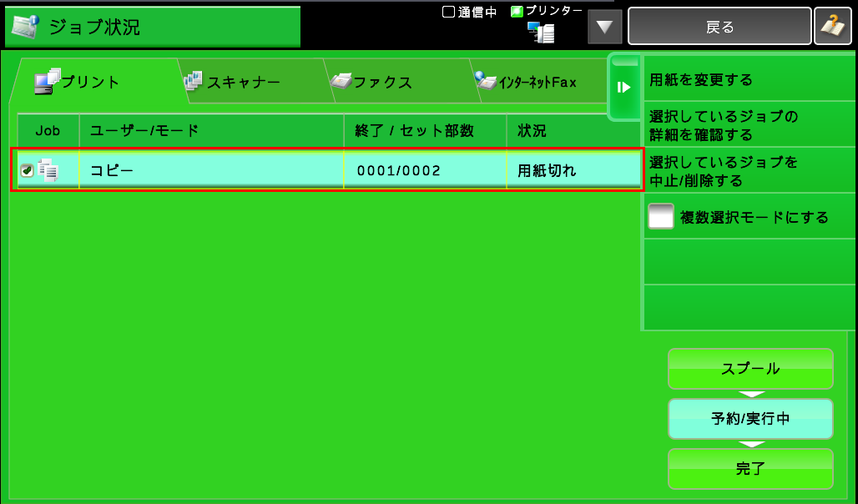Click the copy job document icon
This screenshot has width=858, height=504.
pos(49,171)
